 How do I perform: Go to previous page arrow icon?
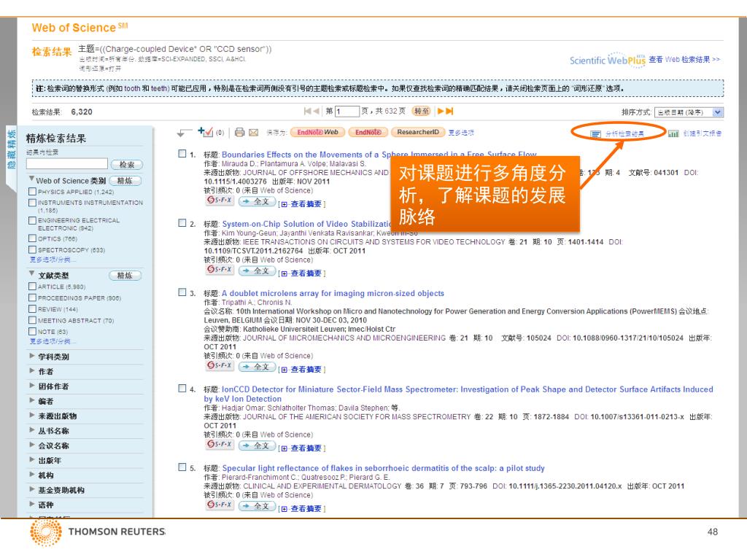[x=317, y=111]
